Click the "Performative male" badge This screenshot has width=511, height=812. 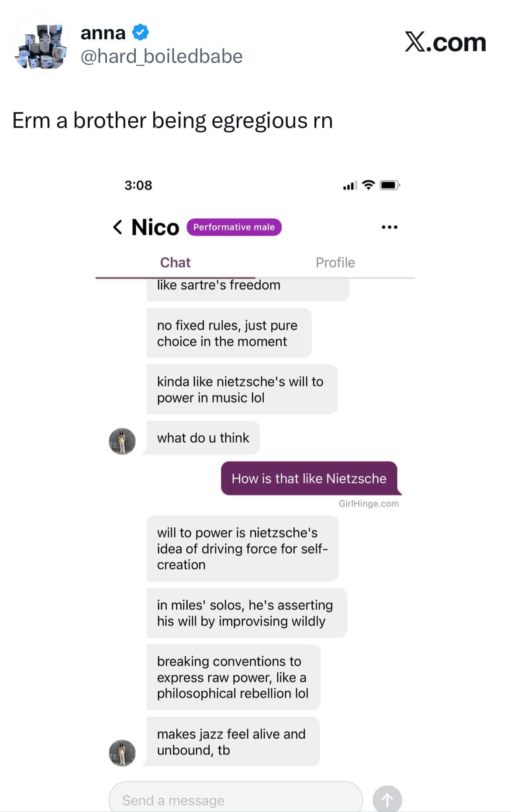(234, 227)
